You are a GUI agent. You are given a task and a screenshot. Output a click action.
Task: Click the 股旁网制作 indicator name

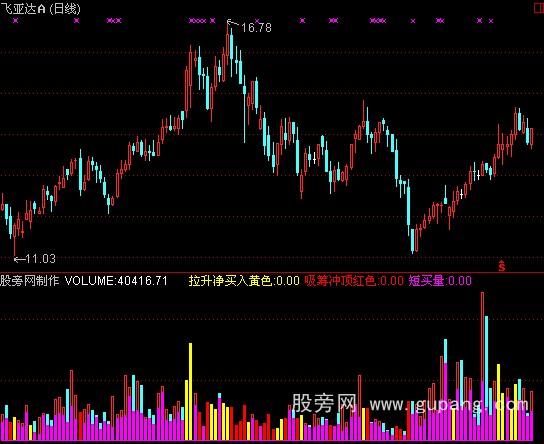point(29,281)
